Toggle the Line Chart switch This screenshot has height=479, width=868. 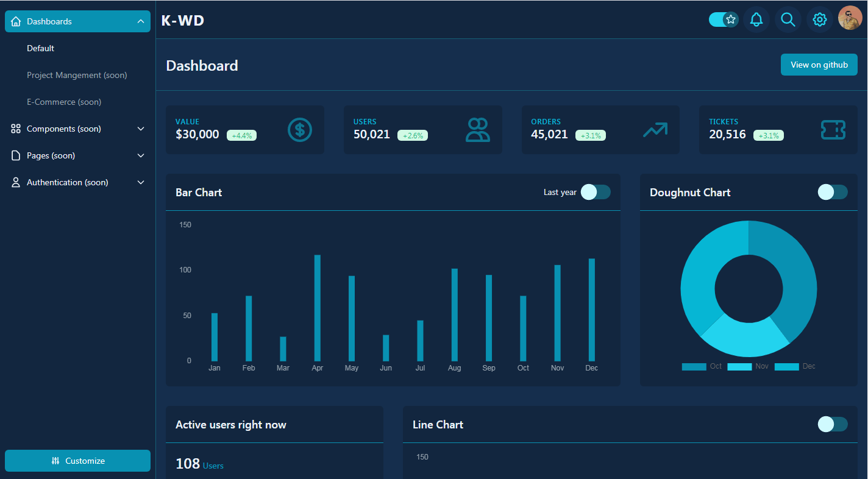[833, 424]
